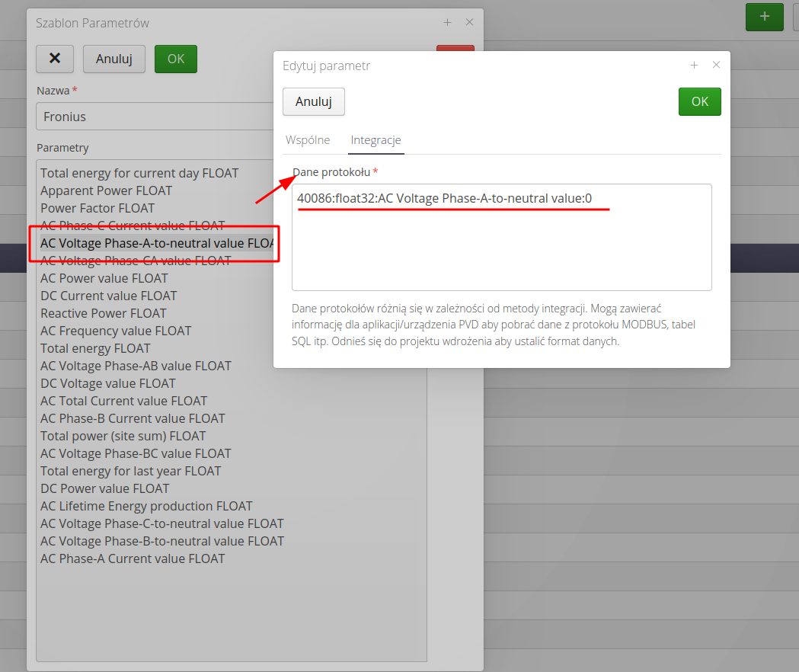Select Total energy for current day FLOAT

[x=139, y=173]
